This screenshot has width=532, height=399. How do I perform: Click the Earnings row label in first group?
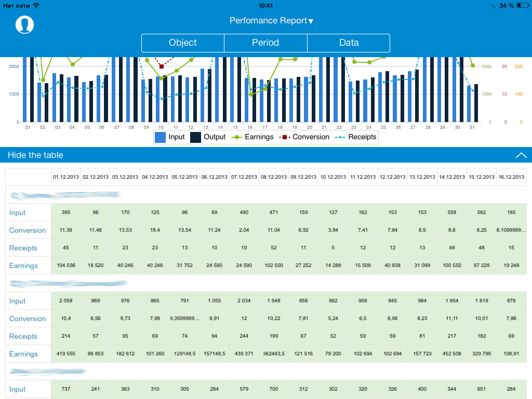click(x=23, y=265)
